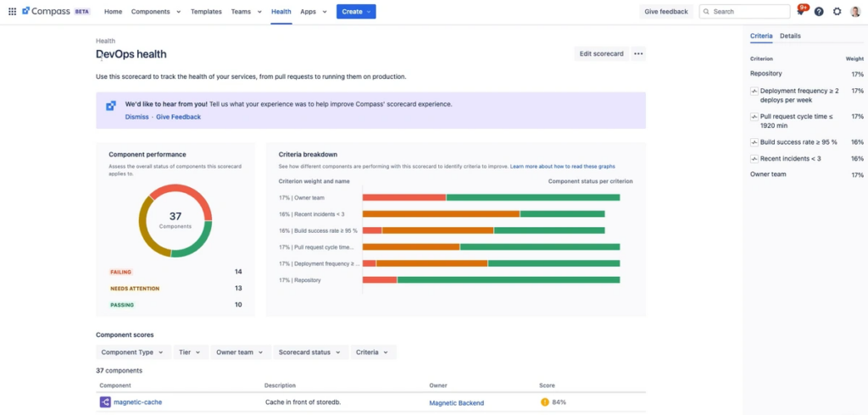Expand the Component Type filter
The width and height of the screenshot is (868, 415).
click(132, 352)
